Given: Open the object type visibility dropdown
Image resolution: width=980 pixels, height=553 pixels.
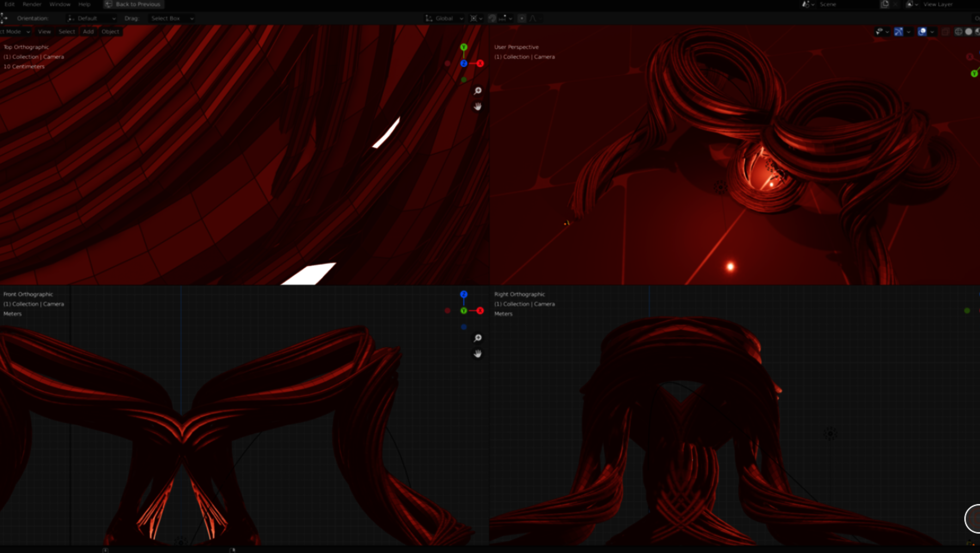Looking at the screenshot, I should pyautogui.click(x=882, y=32).
